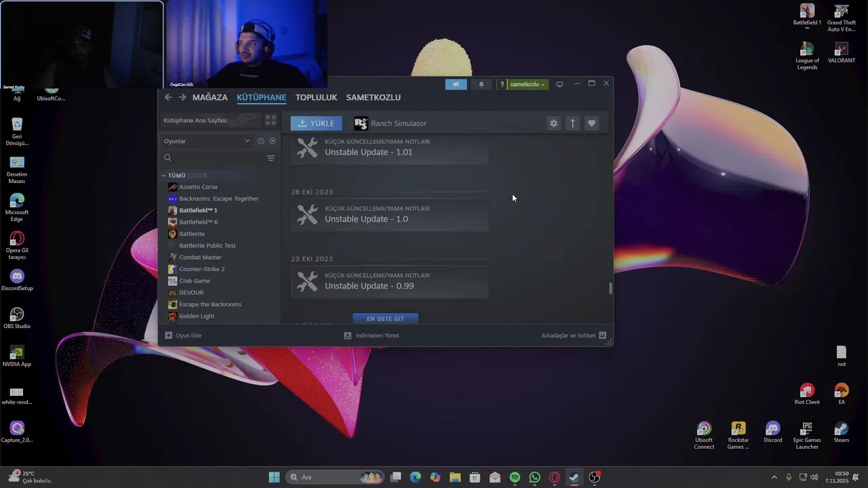Click the EA desktop icon
The image size is (868, 488).
tap(842, 394)
